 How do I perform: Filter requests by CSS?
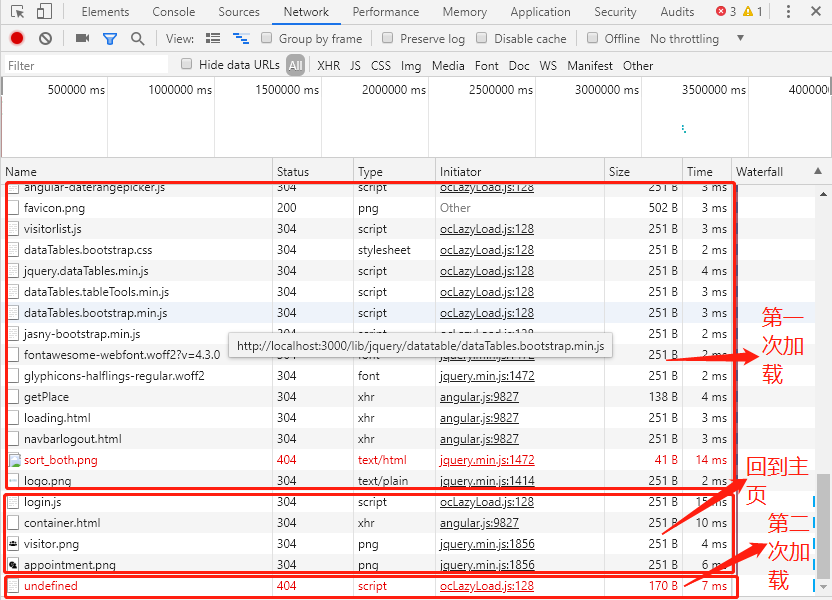[x=380, y=66]
